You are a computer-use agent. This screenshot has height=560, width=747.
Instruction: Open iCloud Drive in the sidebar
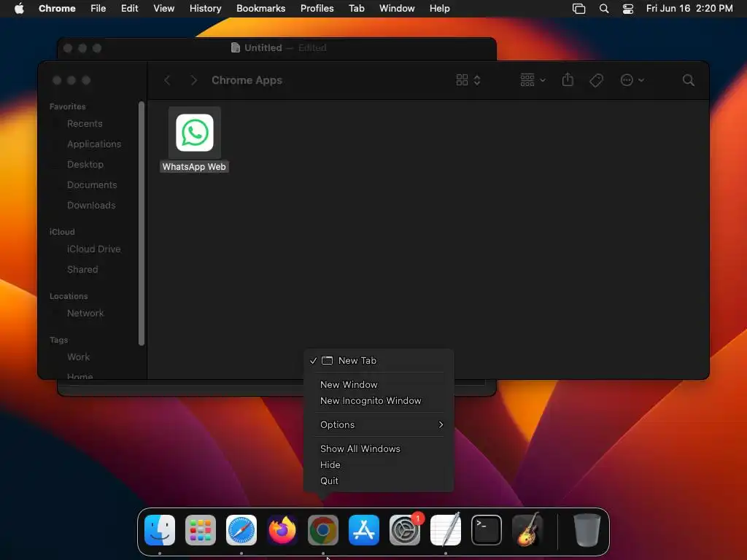(93, 249)
